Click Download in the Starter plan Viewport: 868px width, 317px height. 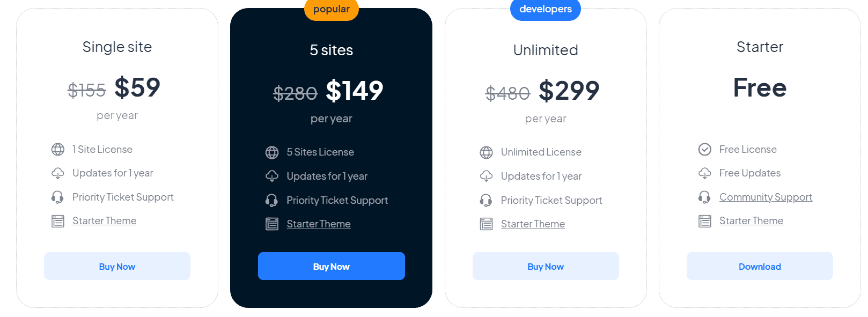coord(760,266)
